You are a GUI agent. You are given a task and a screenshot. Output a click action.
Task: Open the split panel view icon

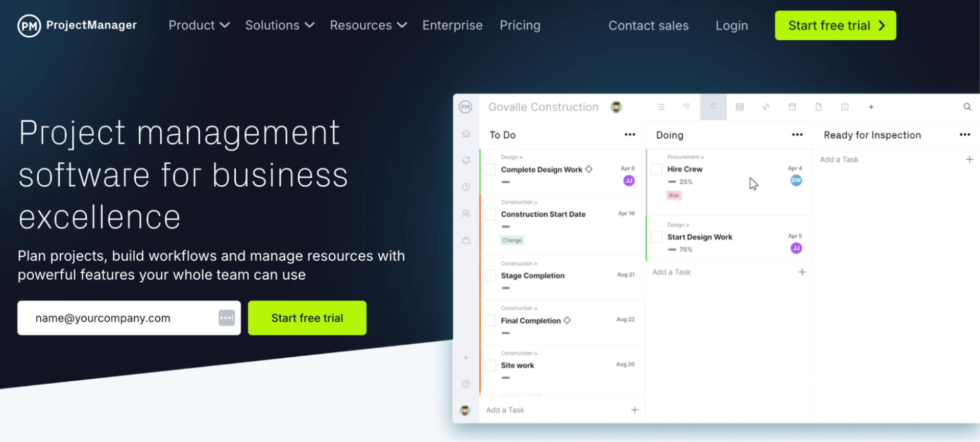click(845, 107)
